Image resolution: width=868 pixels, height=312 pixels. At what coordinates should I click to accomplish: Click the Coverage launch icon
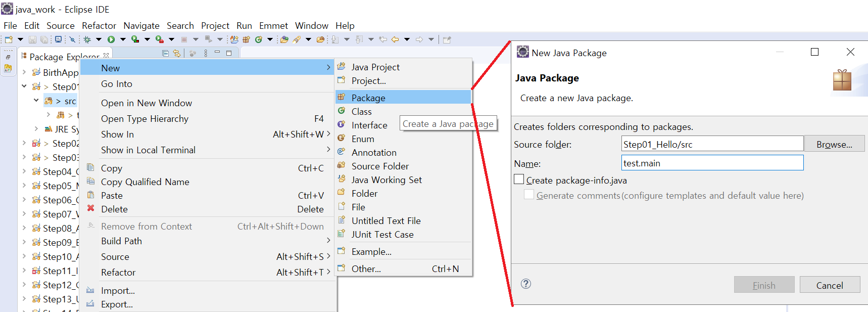[135, 39]
